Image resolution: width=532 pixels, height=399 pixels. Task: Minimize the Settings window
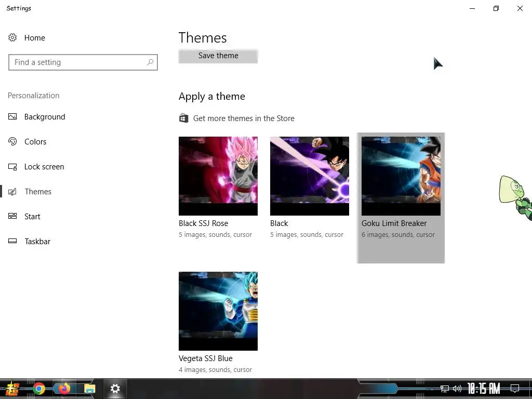tap(472, 8)
